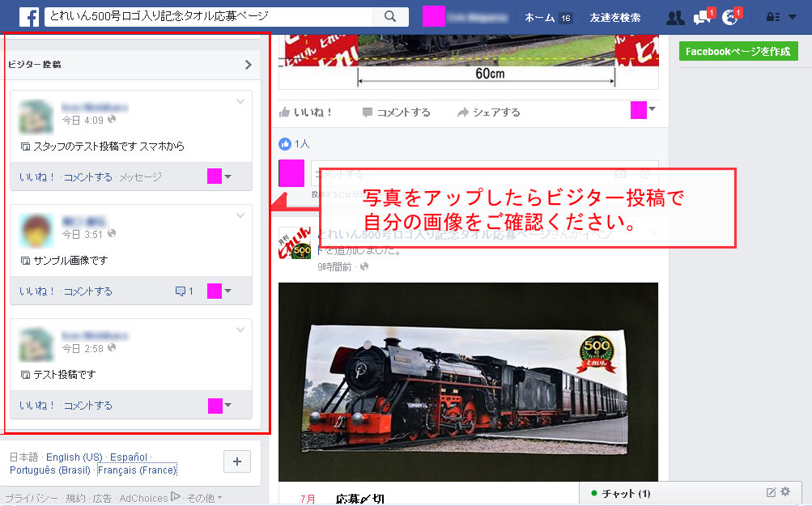
Task: Open the steam locomotive towel photo
Action: 468,381
